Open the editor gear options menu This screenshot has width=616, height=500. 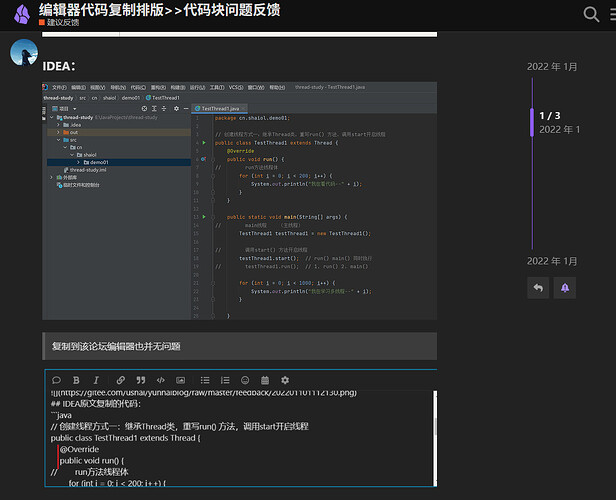pos(285,380)
